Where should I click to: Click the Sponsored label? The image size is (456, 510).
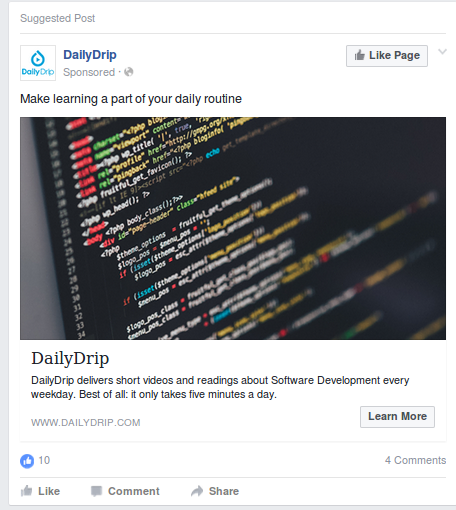click(x=89, y=72)
